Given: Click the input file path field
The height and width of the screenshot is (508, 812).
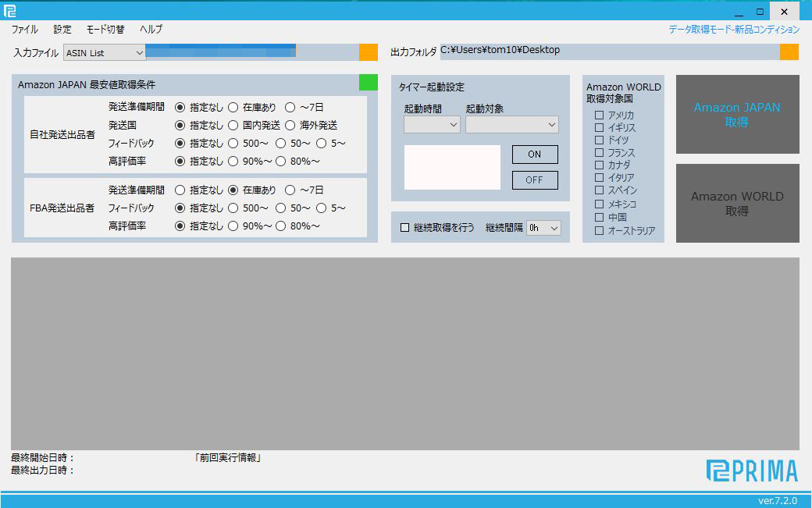Looking at the screenshot, I should [x=252, y=52].
